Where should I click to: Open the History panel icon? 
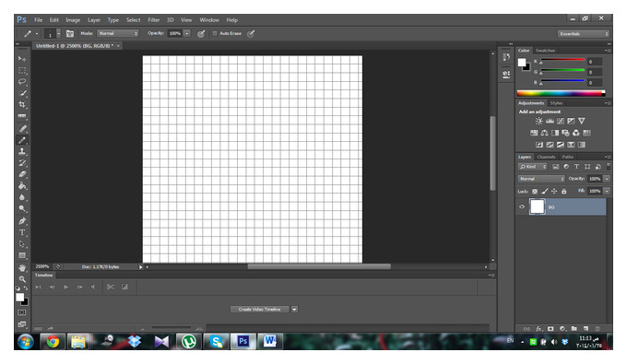[x=506, y=57]
